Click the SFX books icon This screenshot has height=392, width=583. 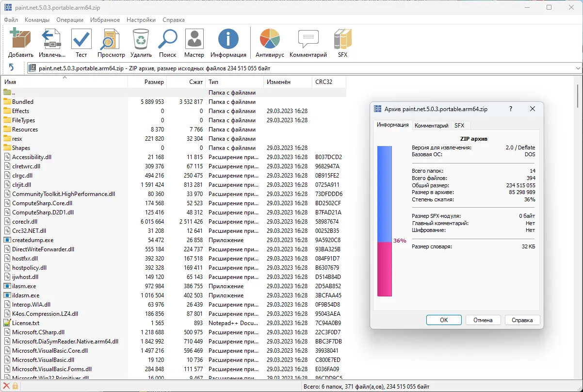point(342,39)
